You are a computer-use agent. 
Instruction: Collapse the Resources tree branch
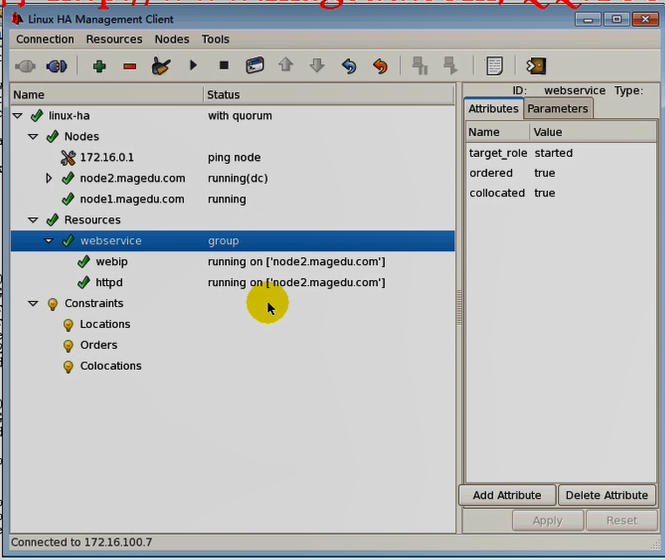point(33,220)
